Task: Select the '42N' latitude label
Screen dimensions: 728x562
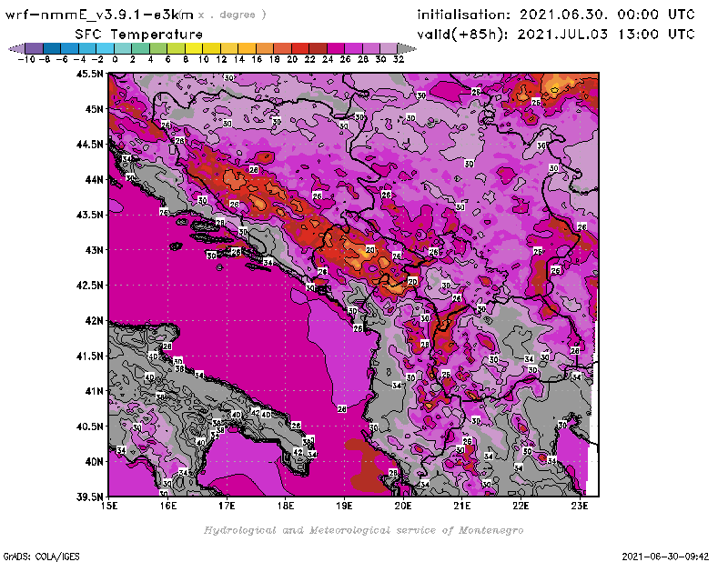Action: pyautogui.click(x=94, y=320)
